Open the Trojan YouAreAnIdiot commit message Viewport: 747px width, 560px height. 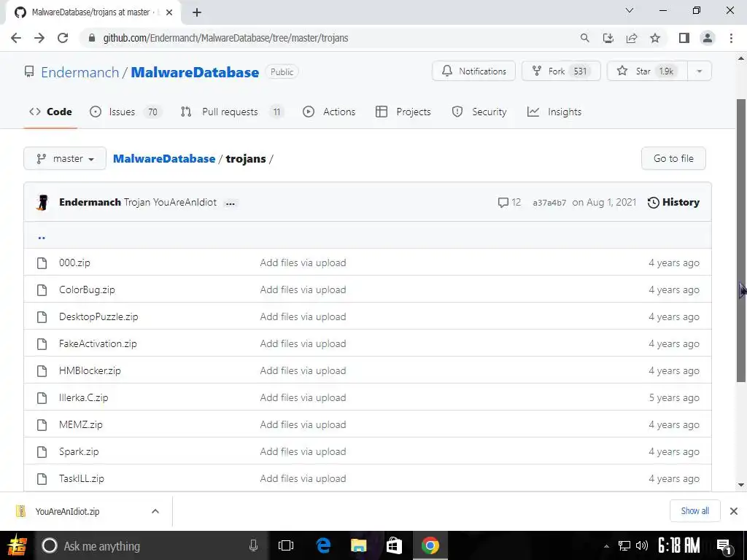[x=170, y=203]
